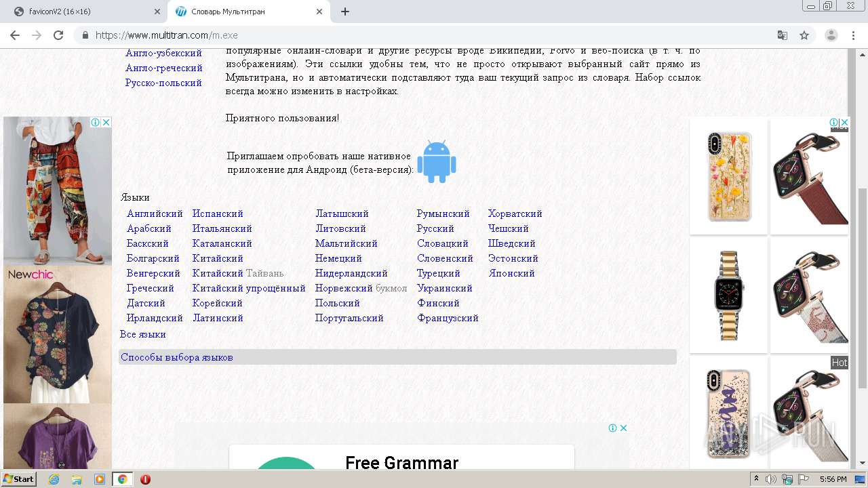This screenshot has width=868, height=488.
Task: Show hidden tray icons arrow
Action: pos(756,479)
